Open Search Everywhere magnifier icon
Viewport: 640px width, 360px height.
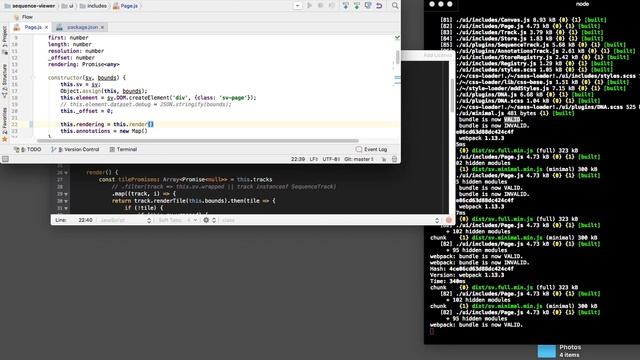pyautogui.click(x=395, y=5)
